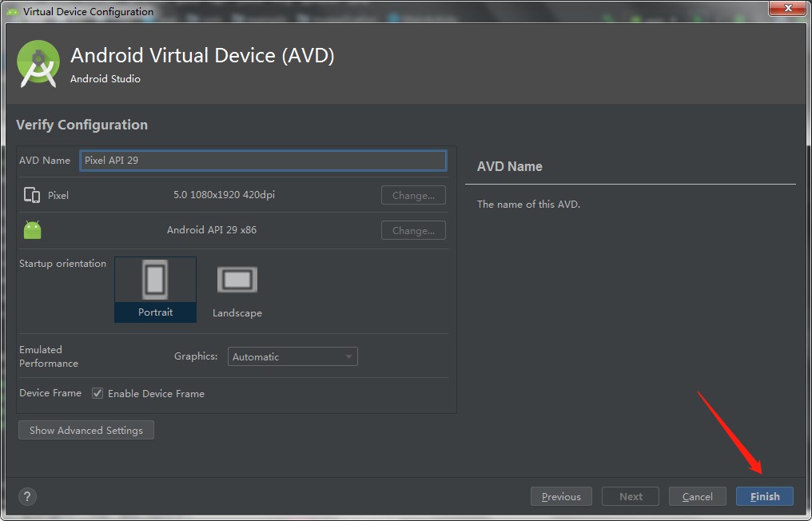
Task: Focus the AVD Name input field
Action: [263, 161]
